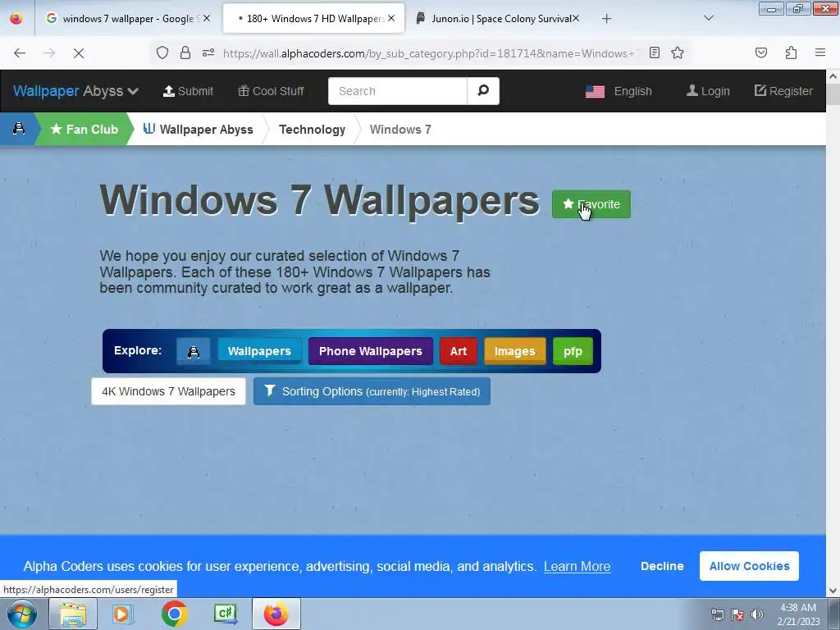840x630 pixels.
Task: Toggle reader view icon in the address bar
Action: click(654, 52)
